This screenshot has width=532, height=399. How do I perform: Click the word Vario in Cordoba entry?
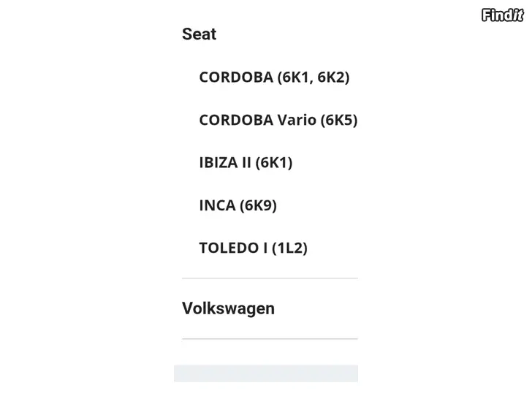click(x=297, y=120)
